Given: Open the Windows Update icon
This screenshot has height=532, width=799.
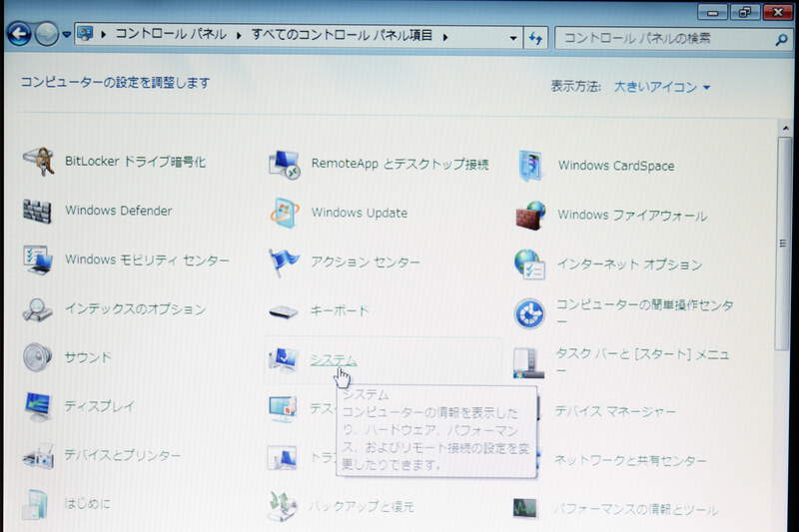Looking at the screenshot, I should 285,213.
